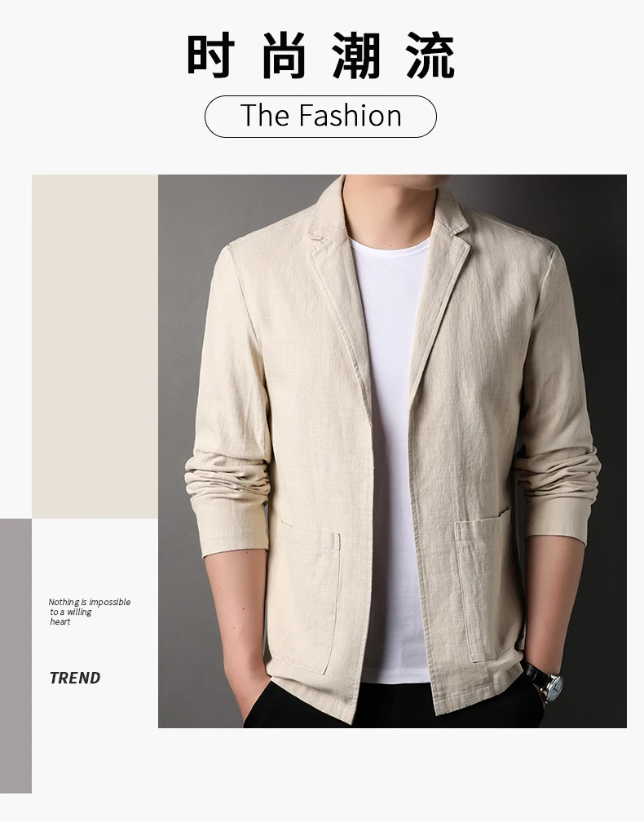Pick the beige color block beside photo
644x822 pixels.
click(x=95, y=347)
